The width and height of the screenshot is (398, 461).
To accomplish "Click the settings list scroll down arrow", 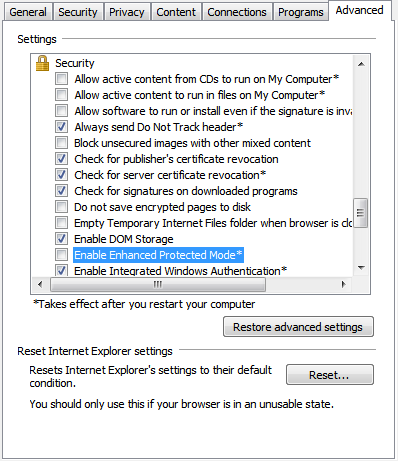I will click(x=361, y=267).
